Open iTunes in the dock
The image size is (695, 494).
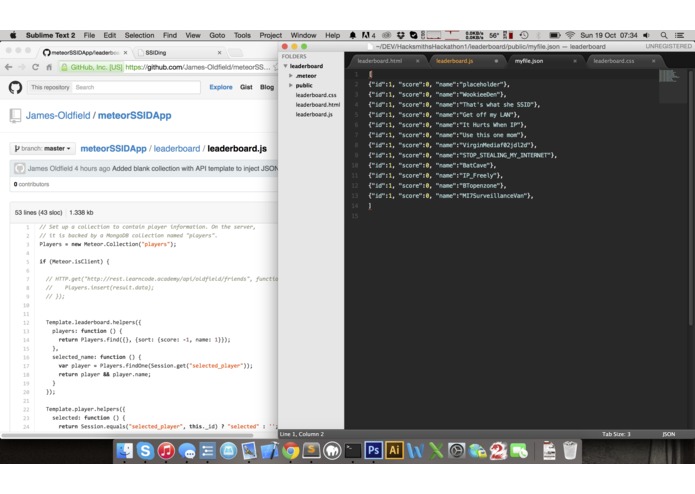(166, 451)
